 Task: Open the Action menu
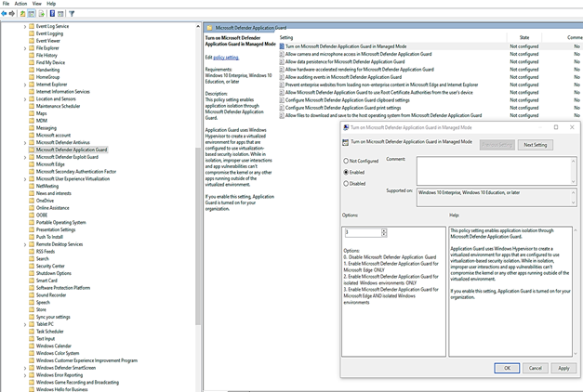point(20,4)
